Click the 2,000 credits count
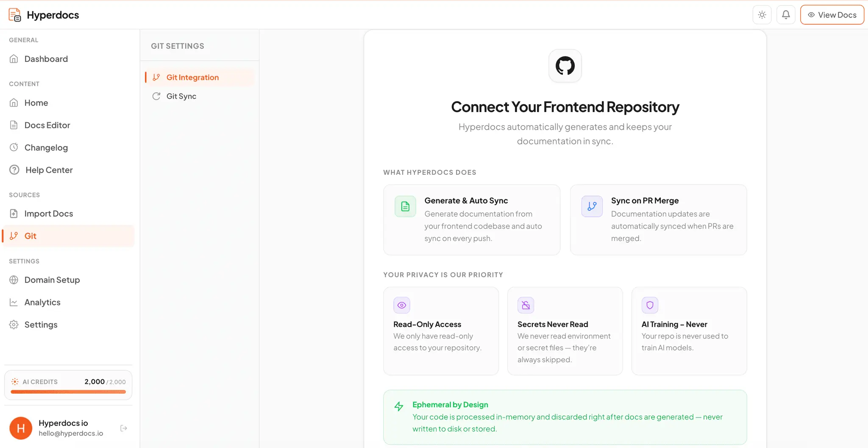 [95, 382]
